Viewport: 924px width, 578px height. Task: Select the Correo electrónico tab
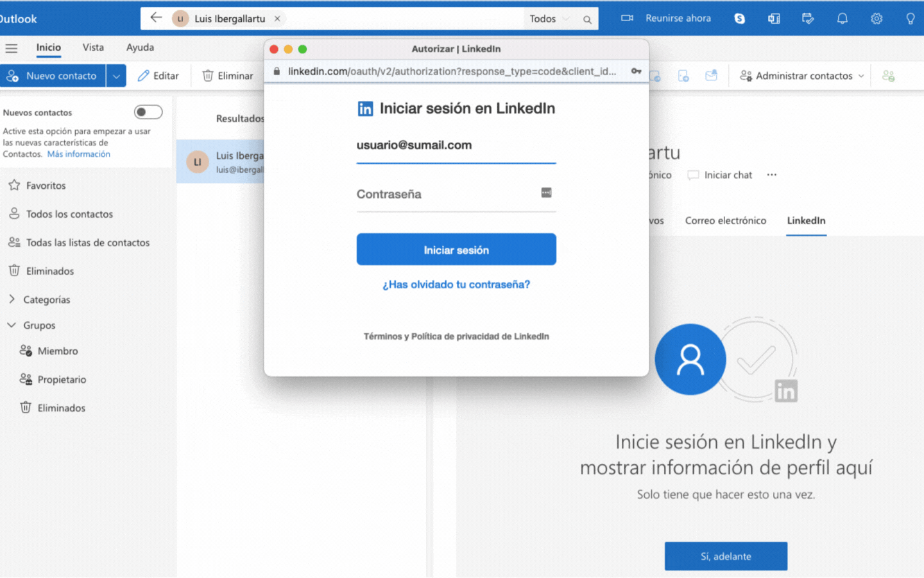click(726, 220)
